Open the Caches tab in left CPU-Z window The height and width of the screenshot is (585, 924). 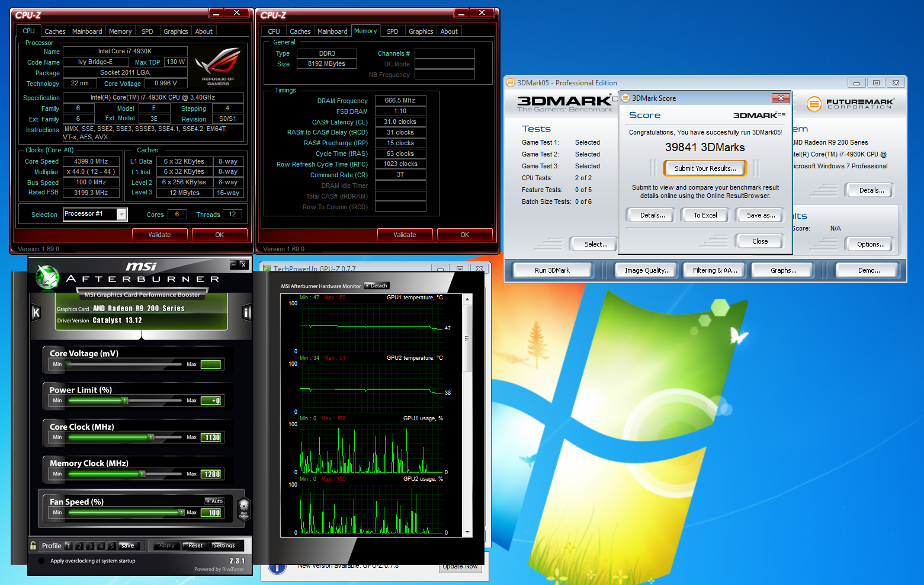[x=55, y=31]
